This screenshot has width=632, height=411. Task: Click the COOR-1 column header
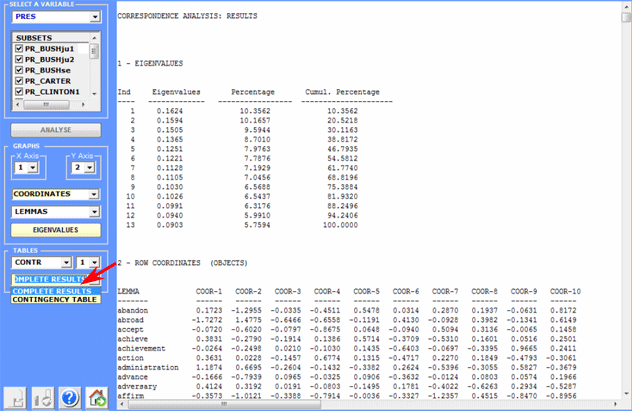pos(209,291)
